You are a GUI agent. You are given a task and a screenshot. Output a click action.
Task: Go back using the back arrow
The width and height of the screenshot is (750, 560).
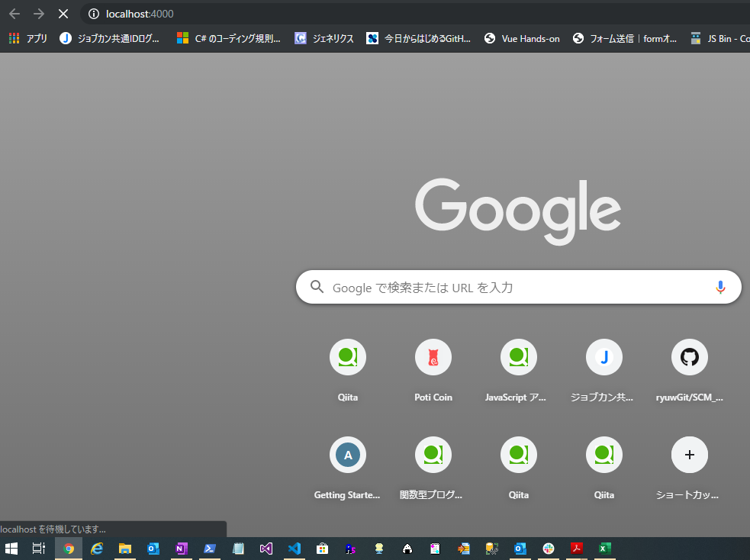[x=14, y=14]
